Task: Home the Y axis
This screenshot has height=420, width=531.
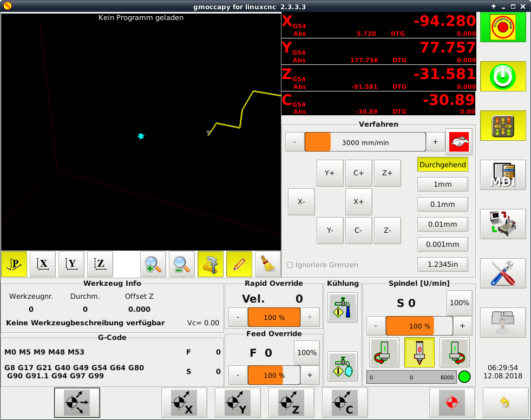Action: [x=238, y=403]
